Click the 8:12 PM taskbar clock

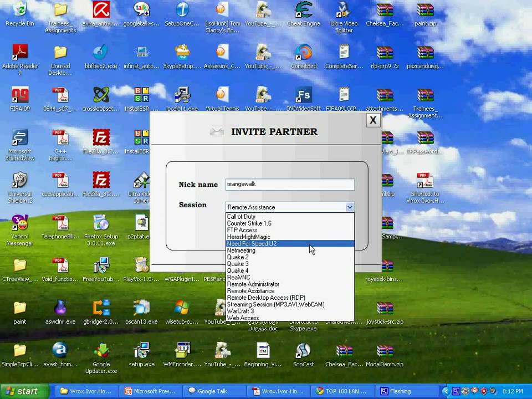[512, 391]
